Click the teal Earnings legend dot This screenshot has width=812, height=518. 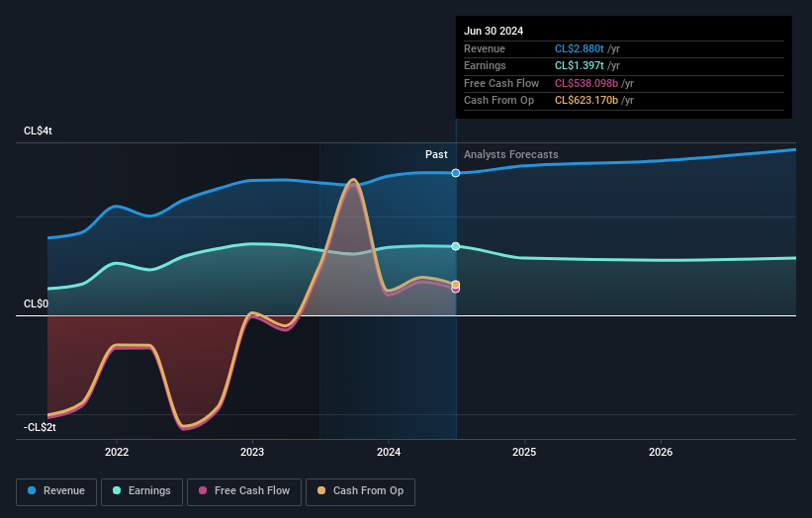pyautogui.click(x=117, y=490)
